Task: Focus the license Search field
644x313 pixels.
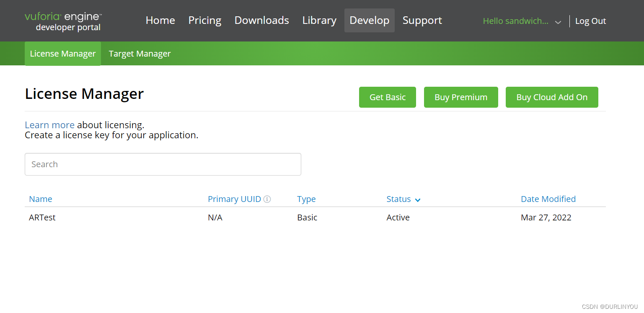Action: tap(163, 164)
